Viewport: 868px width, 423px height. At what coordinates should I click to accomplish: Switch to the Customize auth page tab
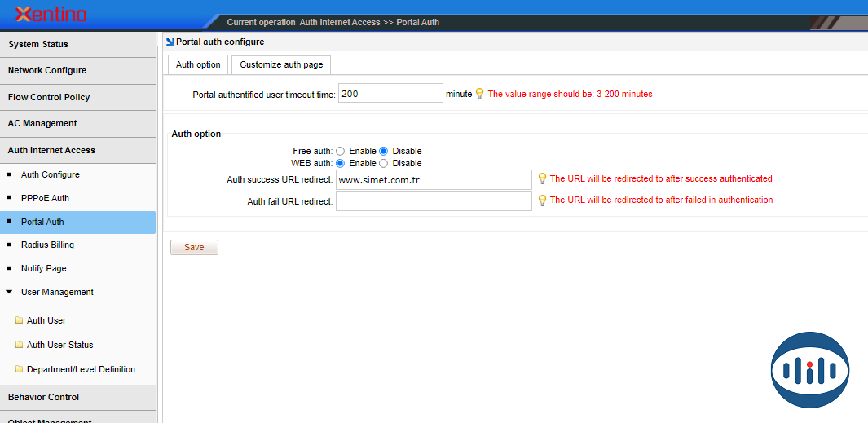tap(281, 64)
